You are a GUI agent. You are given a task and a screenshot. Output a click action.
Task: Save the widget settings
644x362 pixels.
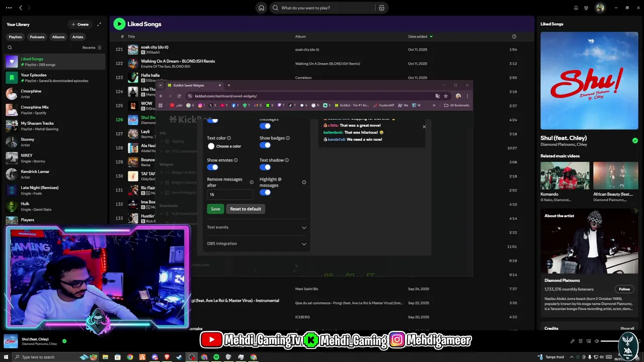[215, 209]
